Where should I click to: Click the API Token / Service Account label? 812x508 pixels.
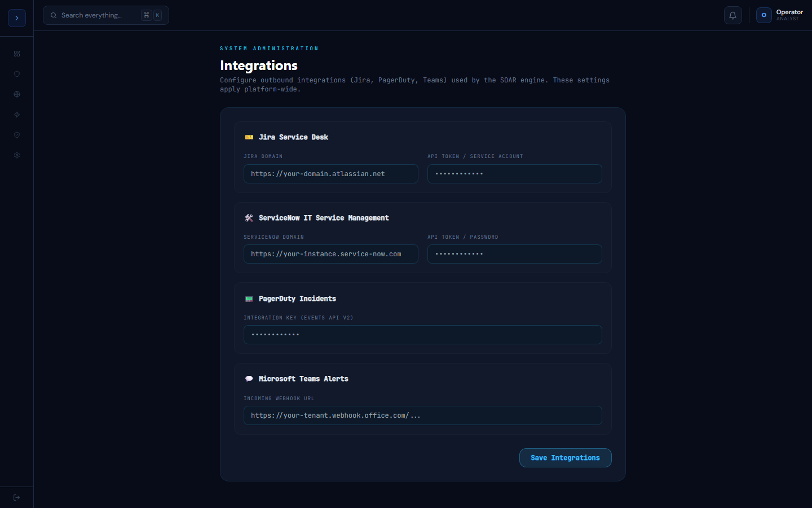(x=475, y=156)
